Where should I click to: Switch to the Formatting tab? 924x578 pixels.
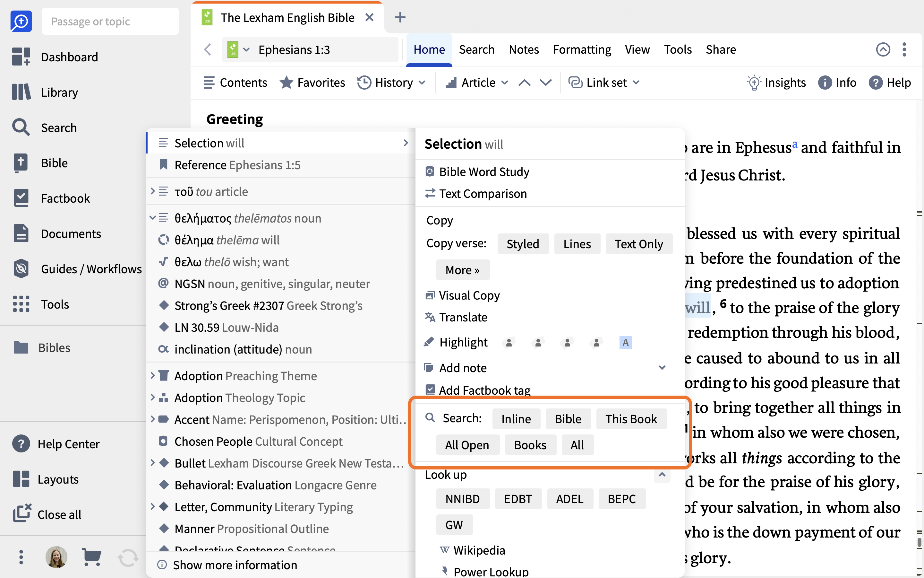click(x=582, y=49)
